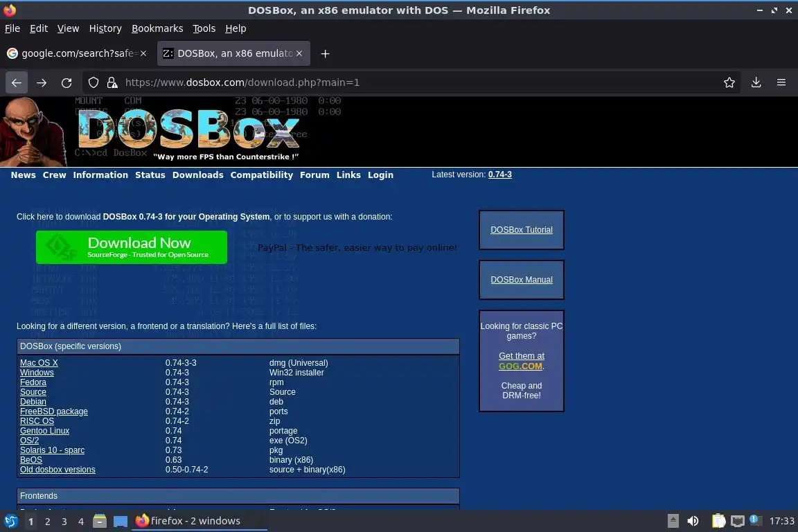Open the RISC OS download
The width and height of the screenshot is (798, 532).
click(x=37, y=421)
